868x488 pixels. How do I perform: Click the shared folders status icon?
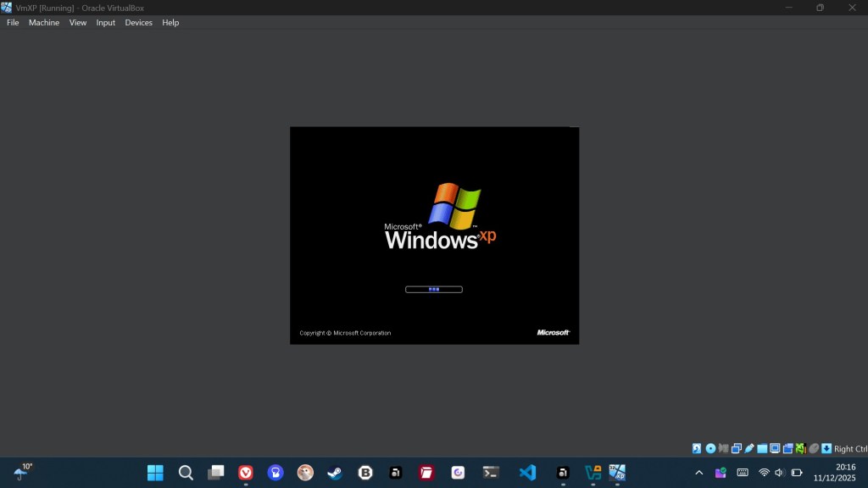(762, 449)
